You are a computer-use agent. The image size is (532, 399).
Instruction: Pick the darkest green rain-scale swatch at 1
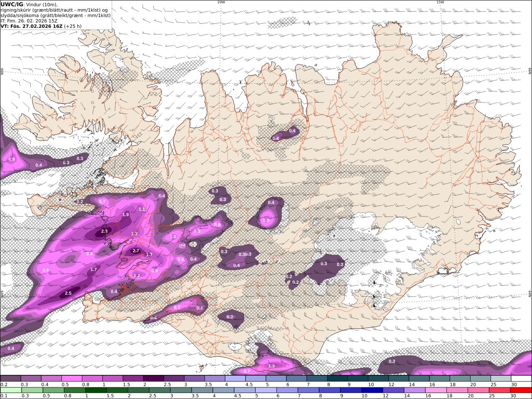96,390
